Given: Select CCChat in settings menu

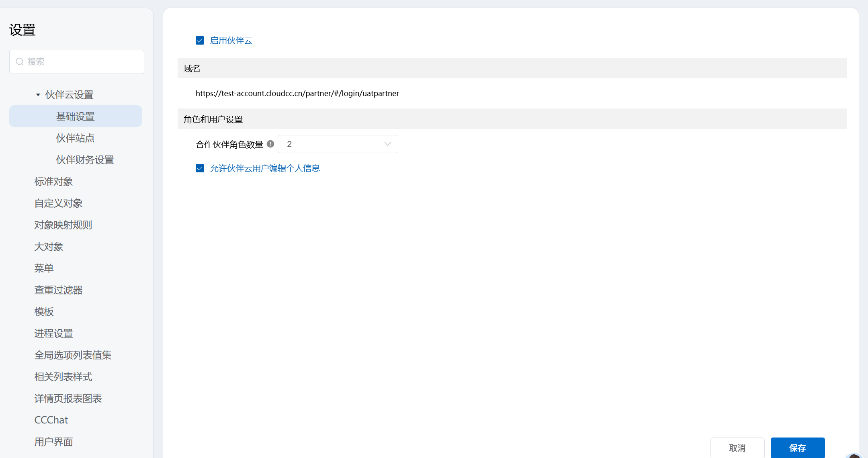Looking at the screenshot, I should coord(51,420).
